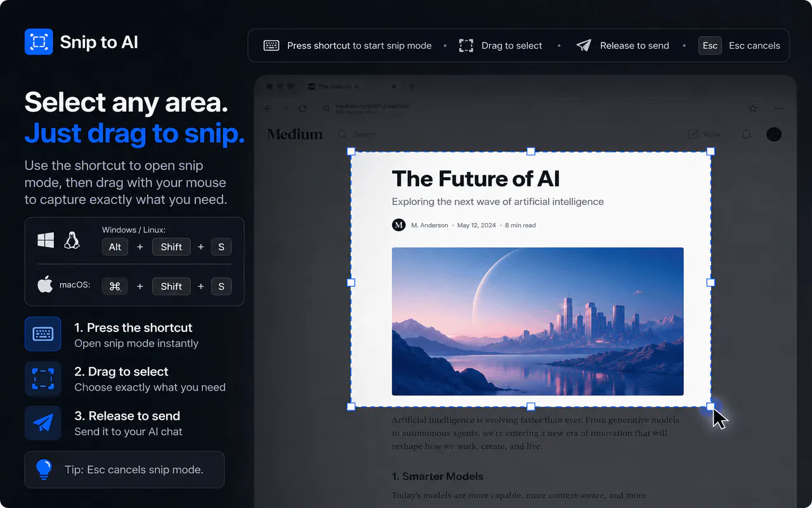
Task: Click the "1. Smarter Models" heading
Action: click(x=438, y=476)
